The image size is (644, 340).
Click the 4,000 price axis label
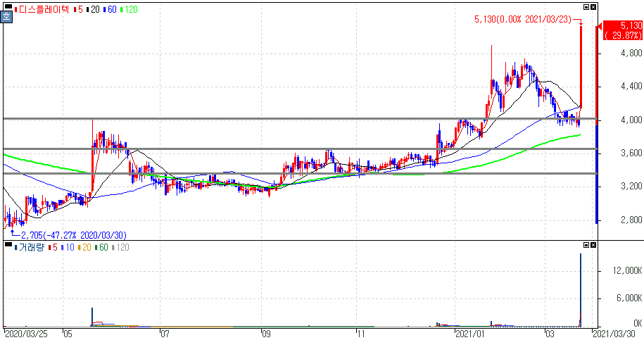click(631, 120)
